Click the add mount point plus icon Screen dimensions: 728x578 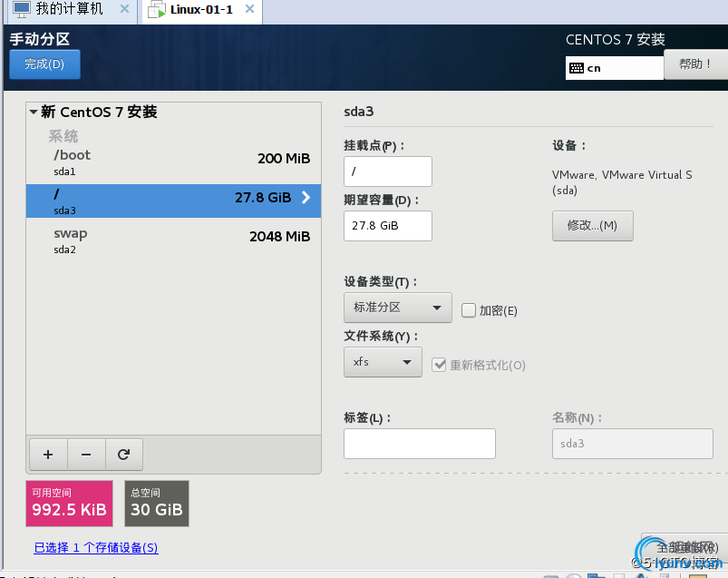(x=48, y=455)
